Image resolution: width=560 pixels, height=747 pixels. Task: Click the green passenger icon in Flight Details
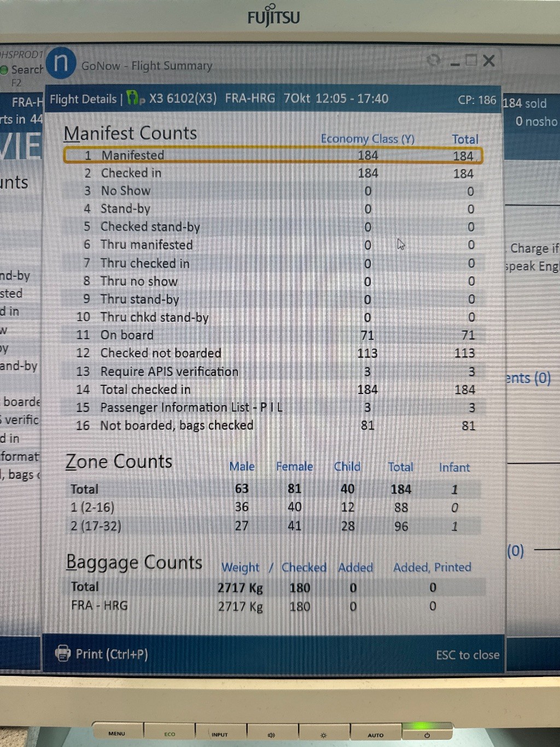(x=133, y=99)
